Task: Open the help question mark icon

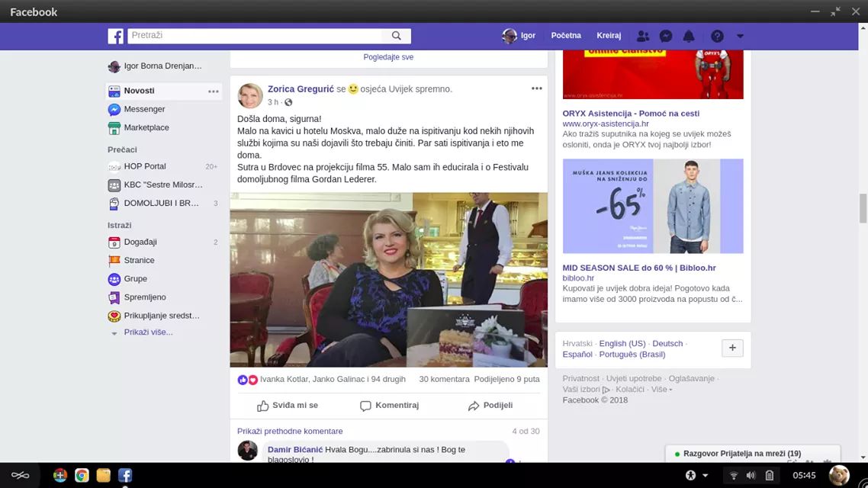Action: (x=717, y=36)
